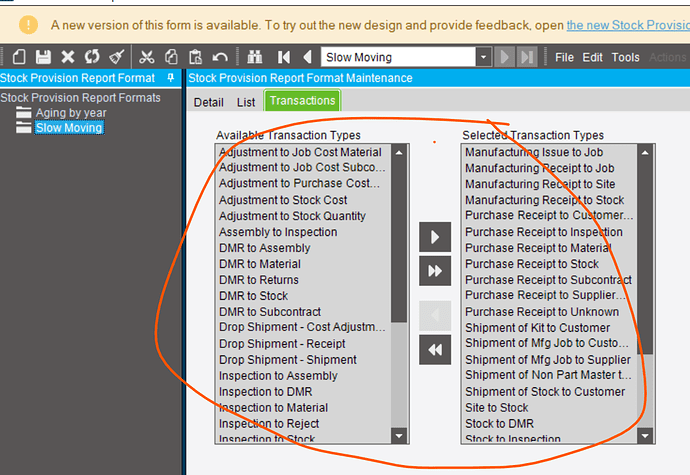
Task: Open the new Stock Provision form link
Action: 628,25
